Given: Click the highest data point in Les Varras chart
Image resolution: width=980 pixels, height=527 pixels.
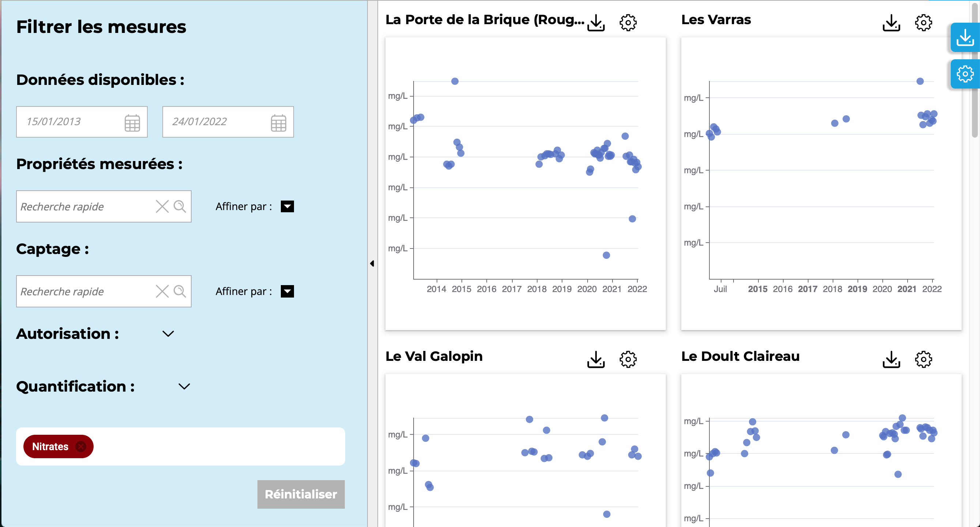Looking at the screenshot, I should click(x=920, y=81).
